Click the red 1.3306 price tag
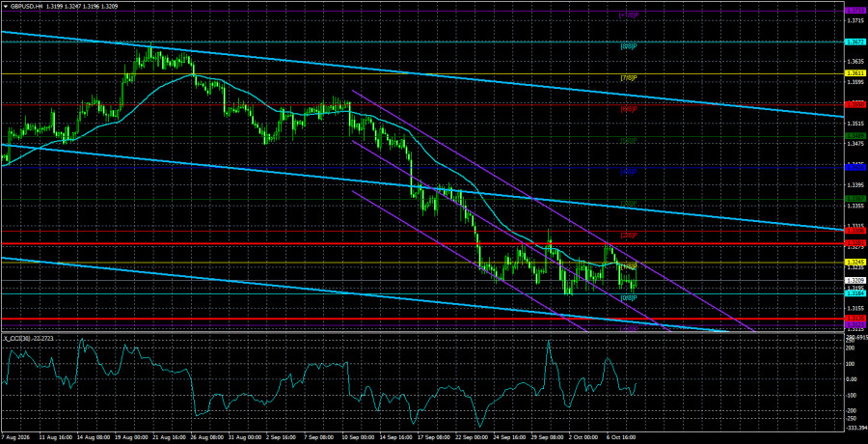 (x=854, y=230)
